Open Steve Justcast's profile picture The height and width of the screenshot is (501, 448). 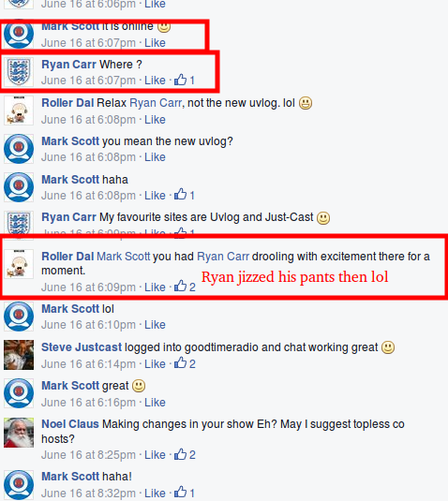click(x=19, y=355)
